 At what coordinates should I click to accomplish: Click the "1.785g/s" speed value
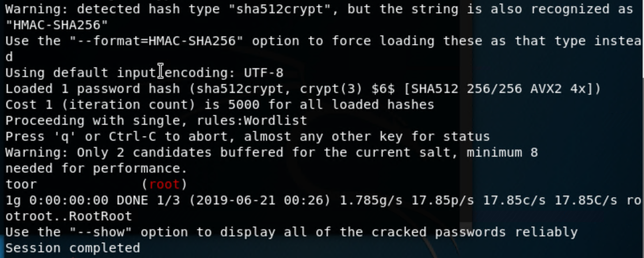pyautogui.click(x=371, y=200)
